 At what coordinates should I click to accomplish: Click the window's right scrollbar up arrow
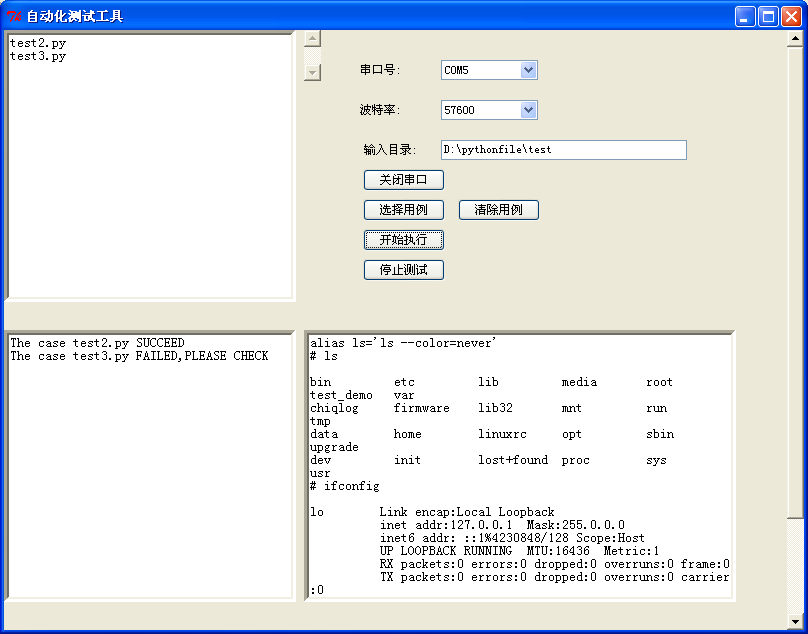[x=795, y=39]
